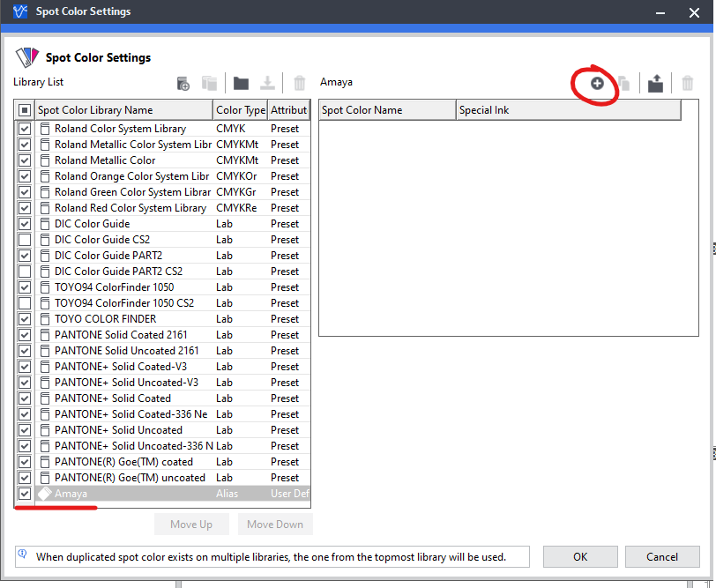Viewport: 716px width, 588px height.
Task: Select the PANTONE+ Solid Coated library name
Action: pos(112,398)
